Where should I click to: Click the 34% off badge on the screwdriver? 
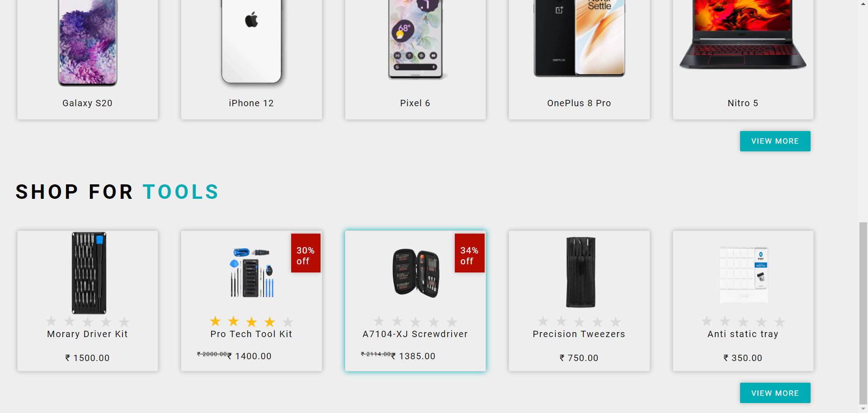469,253
